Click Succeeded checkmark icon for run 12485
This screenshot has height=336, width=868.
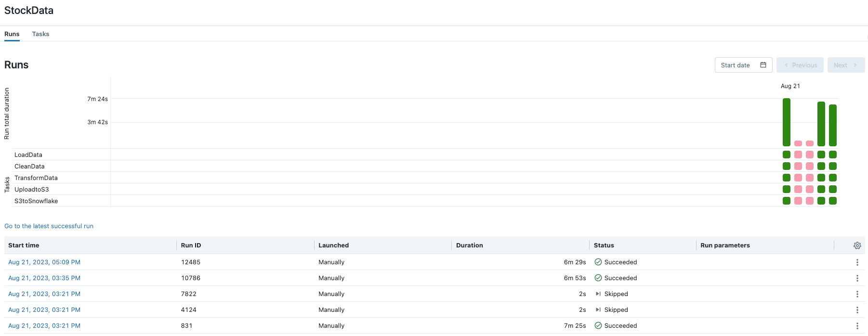[598, 262]
